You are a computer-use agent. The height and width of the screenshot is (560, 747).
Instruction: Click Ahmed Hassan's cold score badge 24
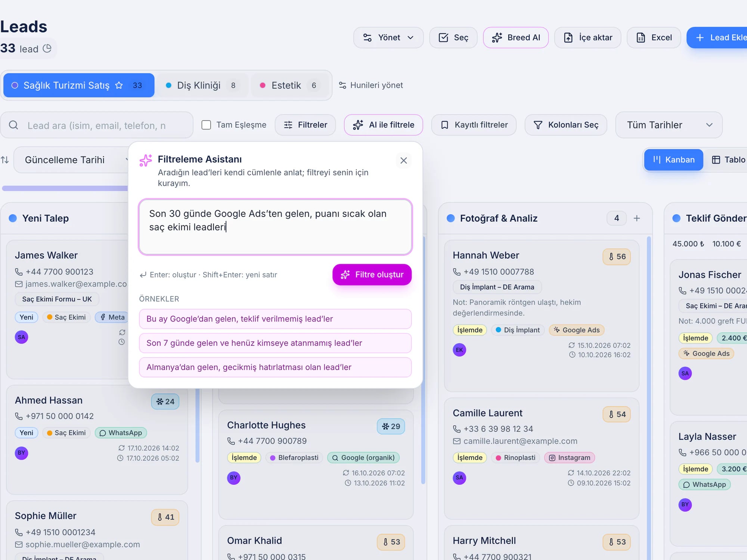click(165, 402)
